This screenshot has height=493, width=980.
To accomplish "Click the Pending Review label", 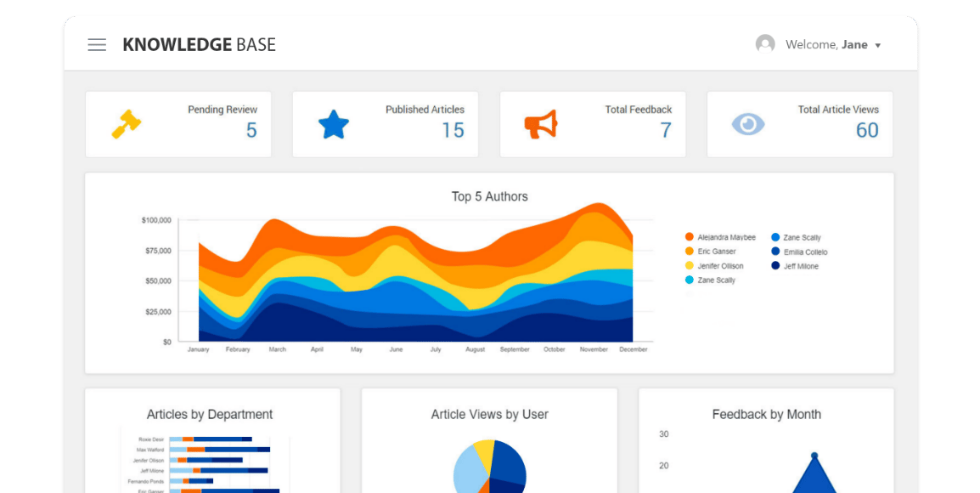I will point(222,110).
